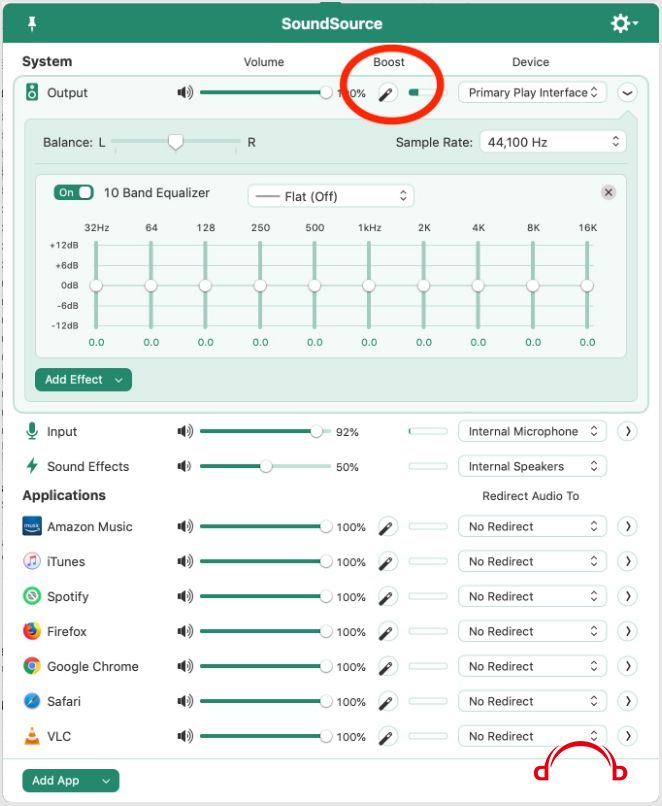
Task: Mute Amazon Music speaker icon
Action: [185, 526]
